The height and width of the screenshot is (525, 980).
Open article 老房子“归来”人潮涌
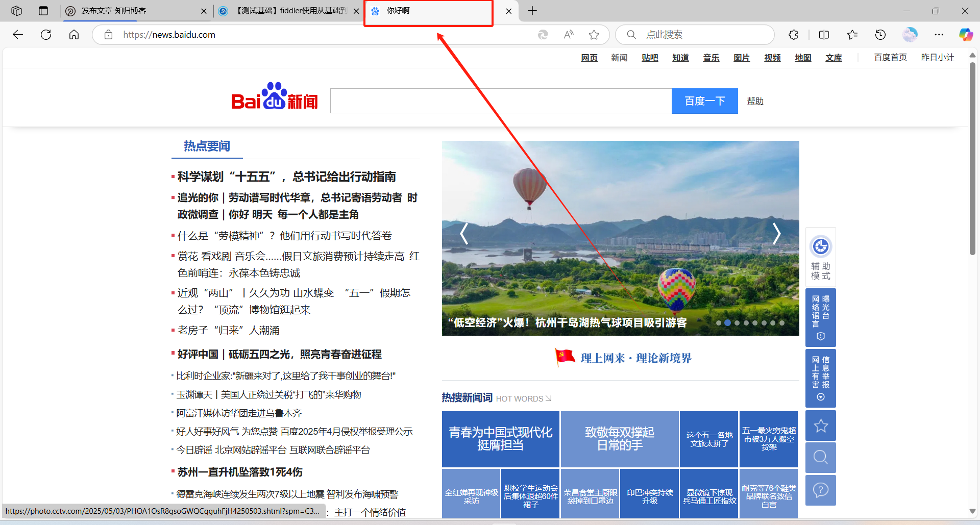(228, 330)
